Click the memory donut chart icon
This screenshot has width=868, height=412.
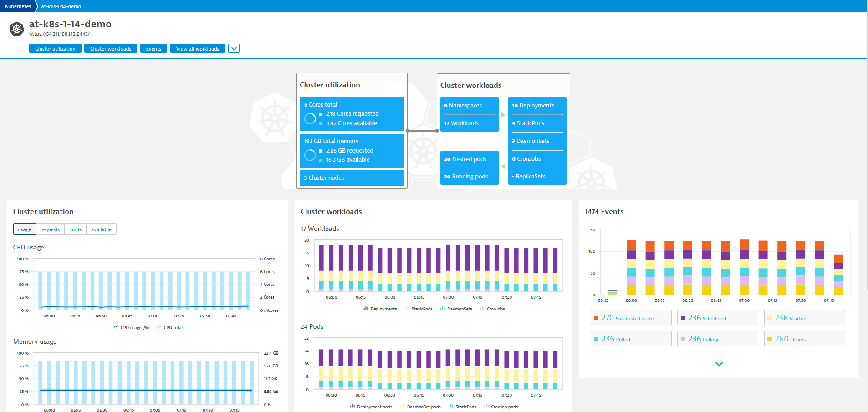(310, 155)
